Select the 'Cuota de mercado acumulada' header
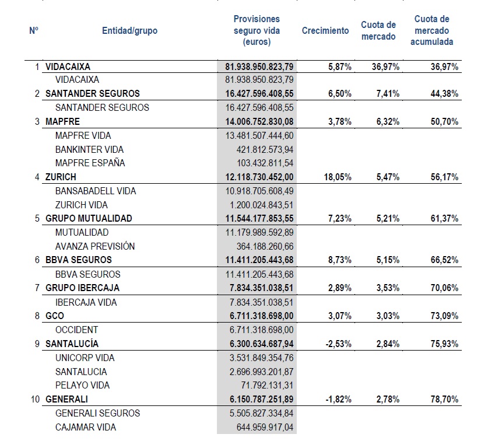 [432, 30]
